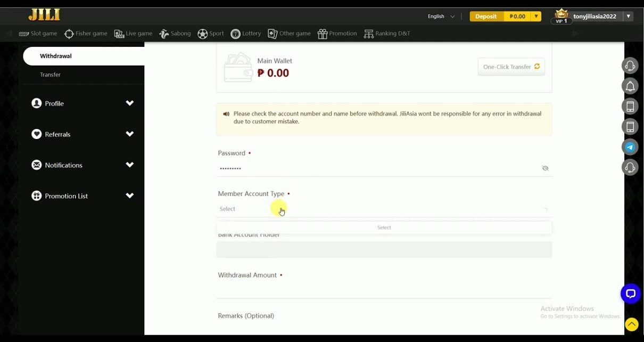Open Other game category

click(289, 34)
